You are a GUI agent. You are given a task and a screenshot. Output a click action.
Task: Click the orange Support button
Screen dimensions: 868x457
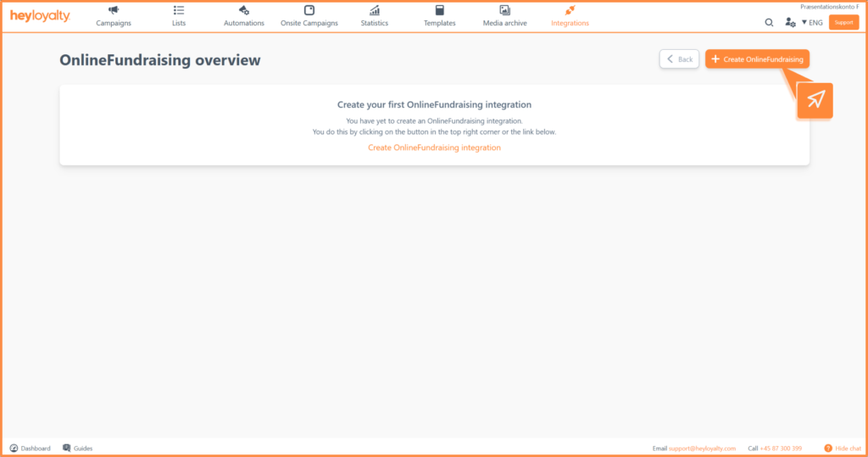click(x=843, y=23)
